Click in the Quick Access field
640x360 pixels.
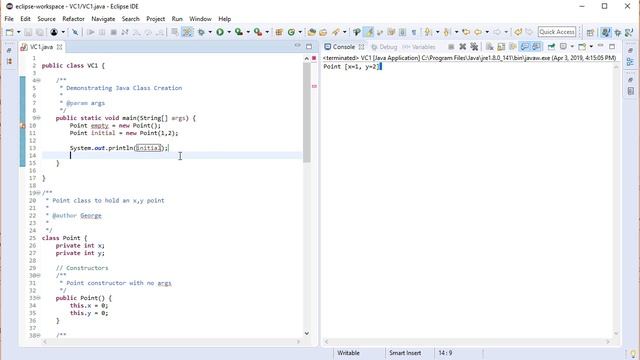(x=557, y=32)
